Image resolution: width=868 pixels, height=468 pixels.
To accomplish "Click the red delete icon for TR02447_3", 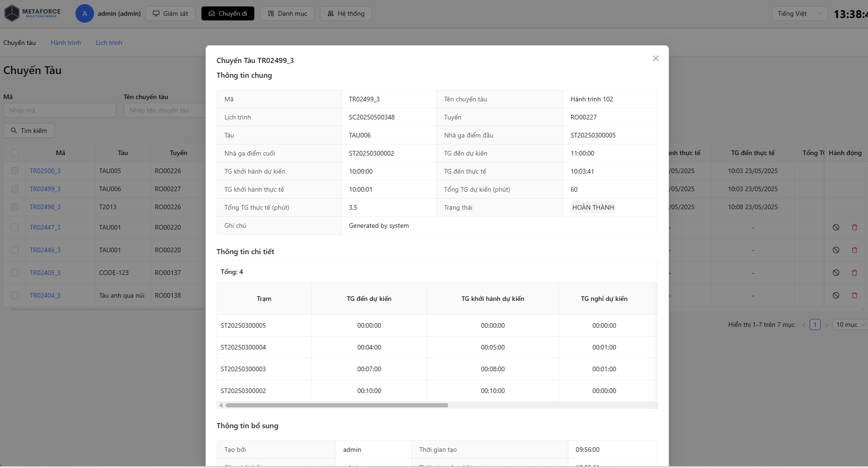I will [854, 227].
